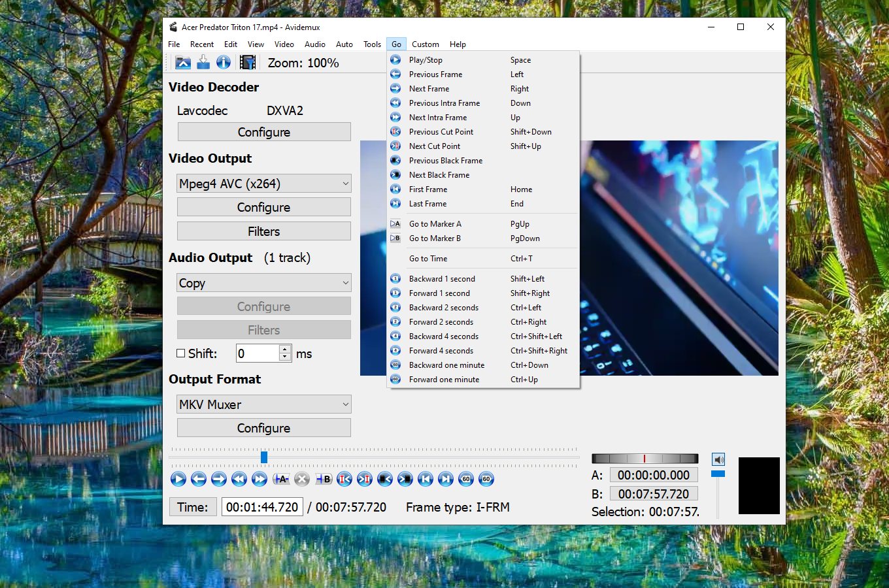The image size is (889, 588).
Task: Open the video Information icon
Action: tap(224, 62)
